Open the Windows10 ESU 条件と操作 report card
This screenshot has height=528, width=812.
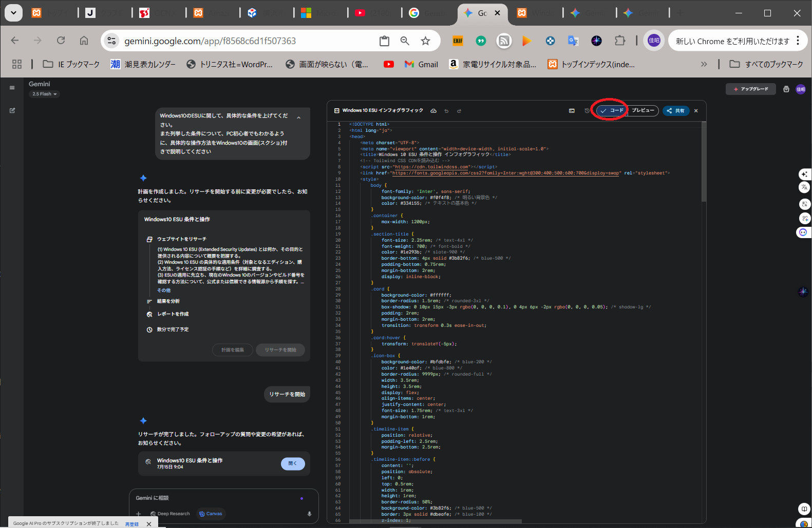(224, 463)
